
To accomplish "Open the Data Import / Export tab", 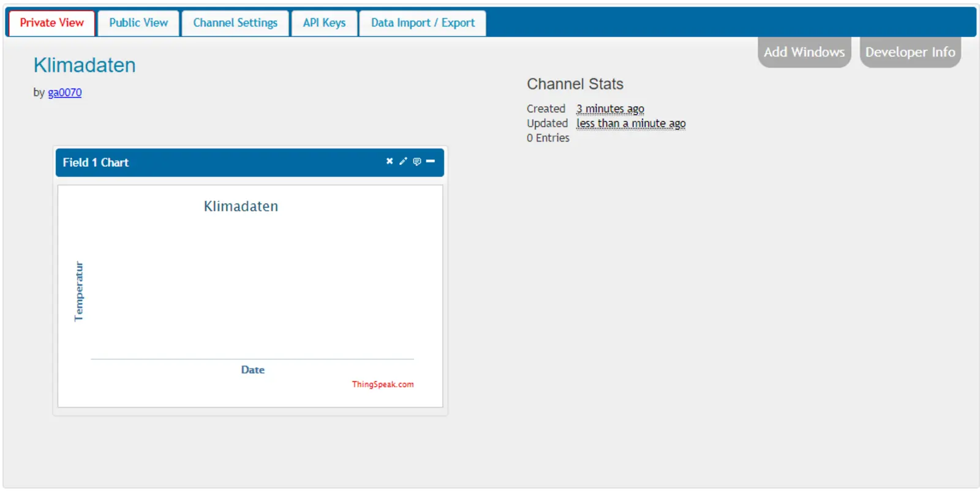I will 423,23.
